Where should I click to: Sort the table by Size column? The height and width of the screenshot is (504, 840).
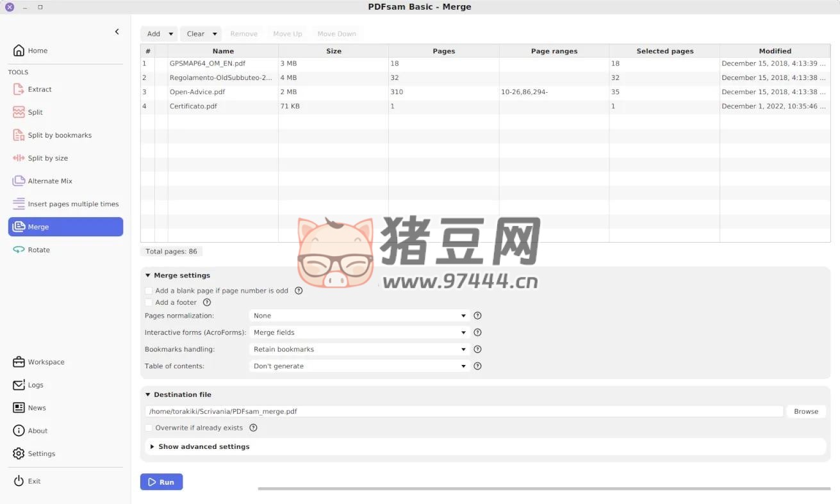[334, 51]
